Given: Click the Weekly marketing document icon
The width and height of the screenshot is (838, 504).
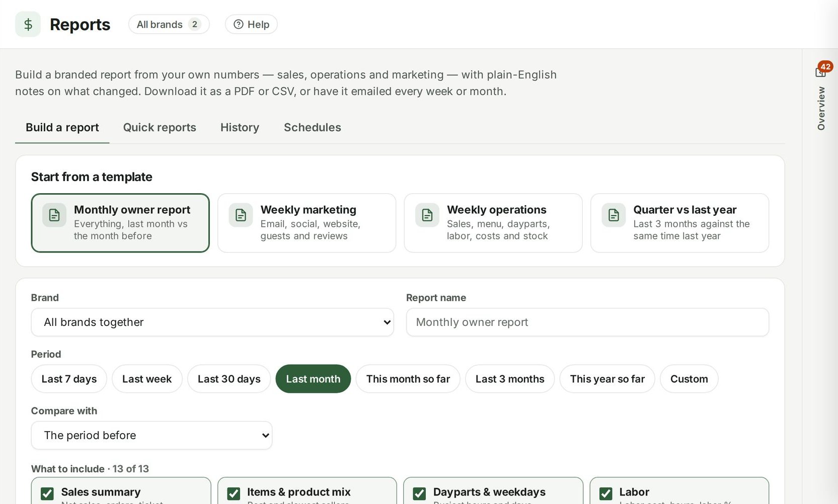Looking at the screenshot, I should [241, 215].
